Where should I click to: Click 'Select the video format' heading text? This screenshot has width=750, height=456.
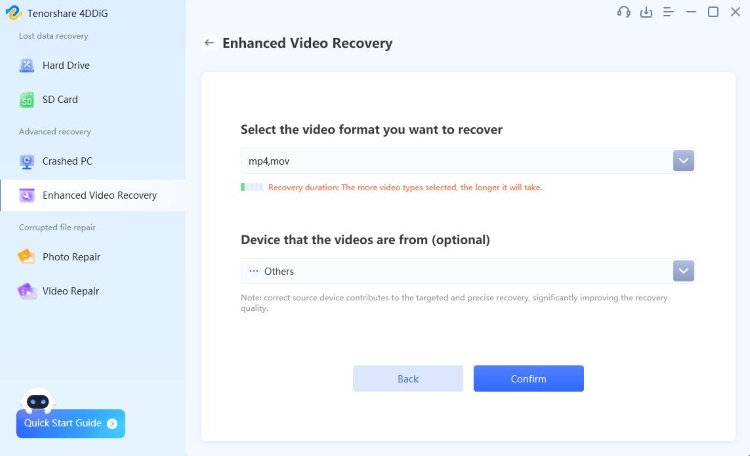click(x=371, y=130)
